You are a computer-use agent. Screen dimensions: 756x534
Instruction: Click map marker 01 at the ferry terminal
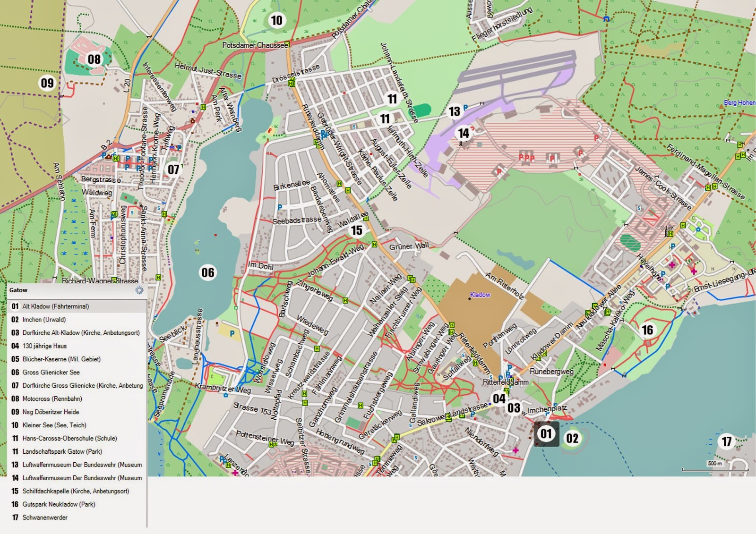[546, 433]
